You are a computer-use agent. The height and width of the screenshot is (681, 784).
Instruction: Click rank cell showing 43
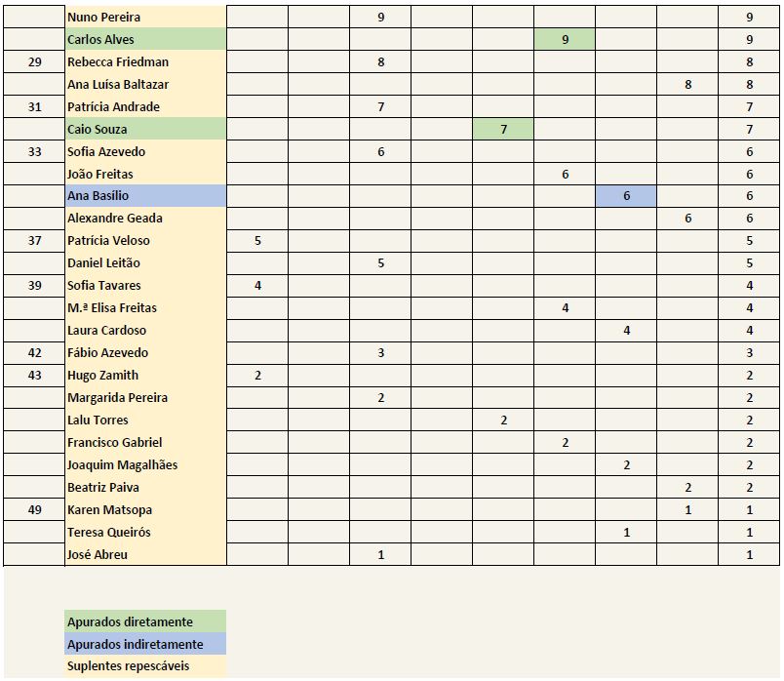coord(34,375)
